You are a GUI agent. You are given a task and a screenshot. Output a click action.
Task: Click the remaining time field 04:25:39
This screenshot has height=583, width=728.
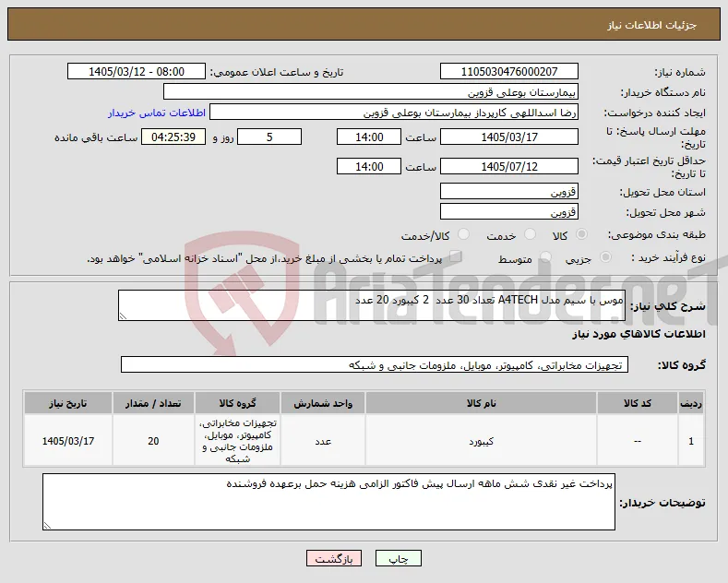(173, 137)
